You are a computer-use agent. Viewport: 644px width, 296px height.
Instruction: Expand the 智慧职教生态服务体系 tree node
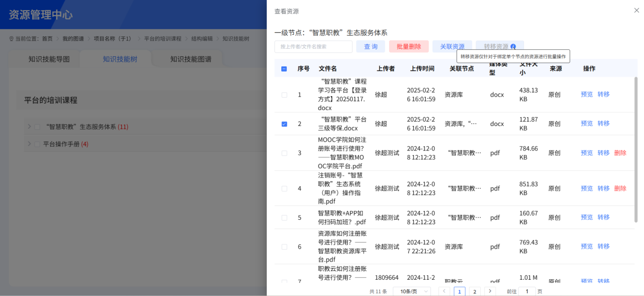29,126
